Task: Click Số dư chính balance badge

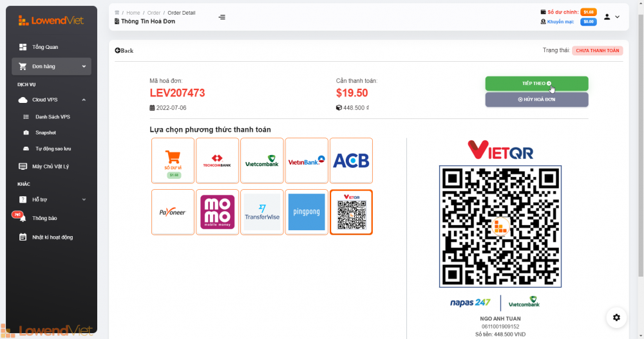Action: pos(588,12)
